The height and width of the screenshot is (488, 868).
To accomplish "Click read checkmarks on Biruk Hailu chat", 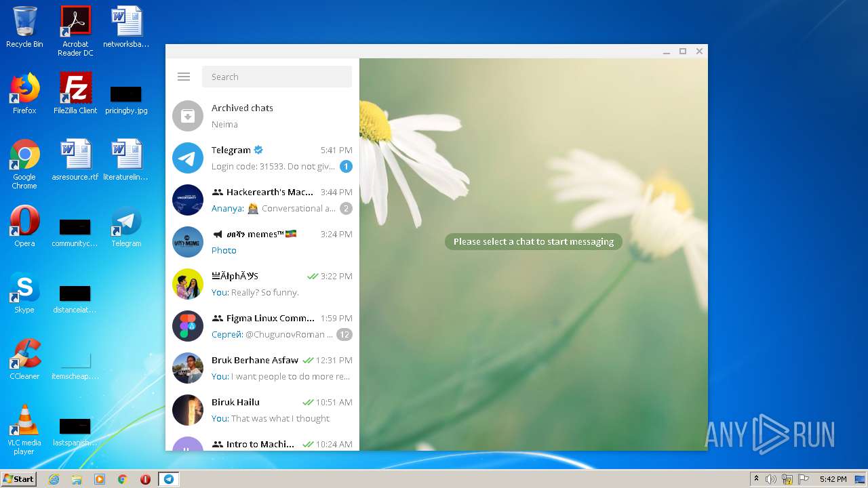I will click(x=308, y=402).
